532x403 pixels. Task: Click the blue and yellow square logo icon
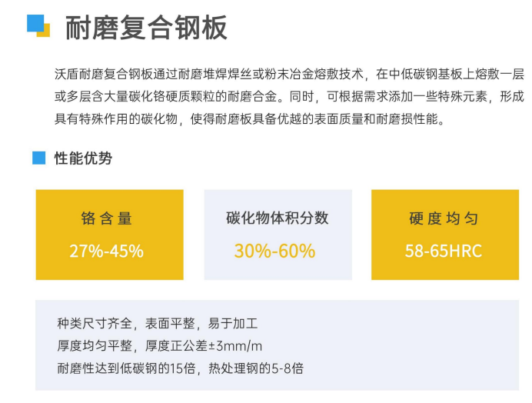(x=38, y=25)
